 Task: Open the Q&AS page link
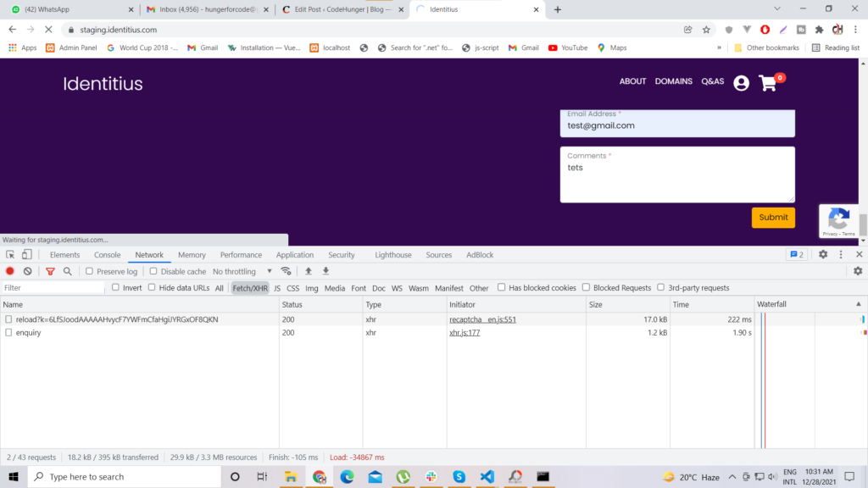[x=712, y=81]
